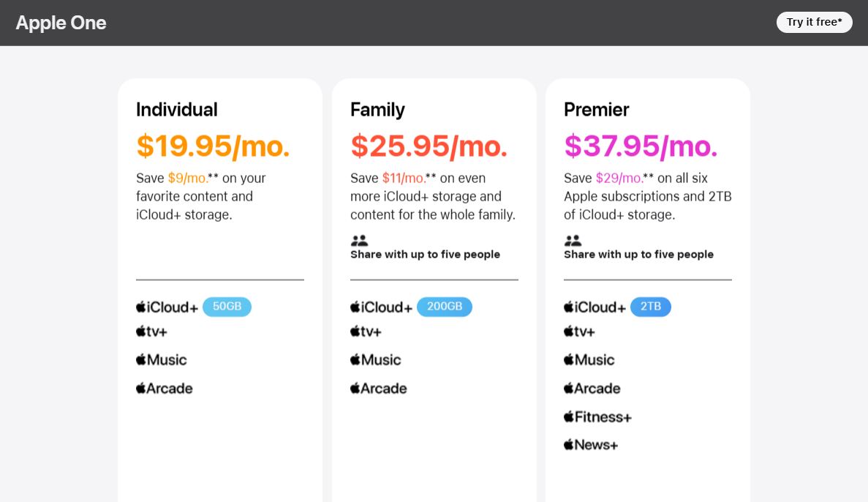
Task: Click the family-share people icon under Family plan
Action: tap(359, 240)
